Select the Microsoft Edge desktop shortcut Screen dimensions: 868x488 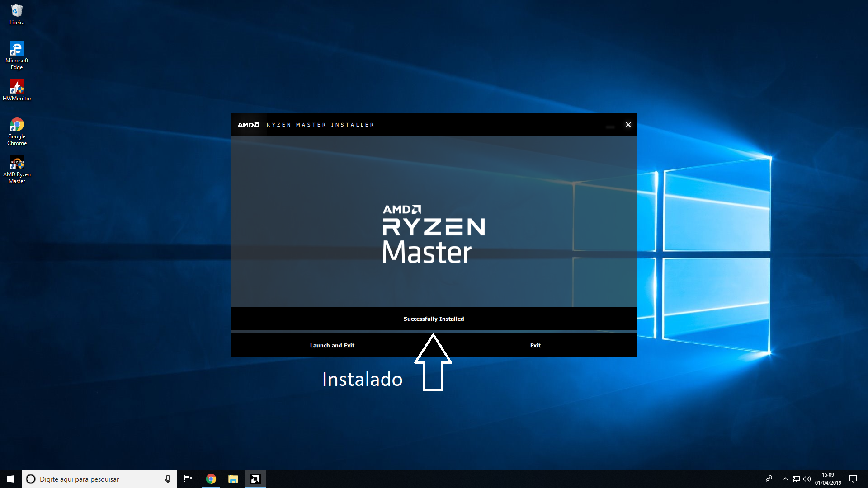17,55
